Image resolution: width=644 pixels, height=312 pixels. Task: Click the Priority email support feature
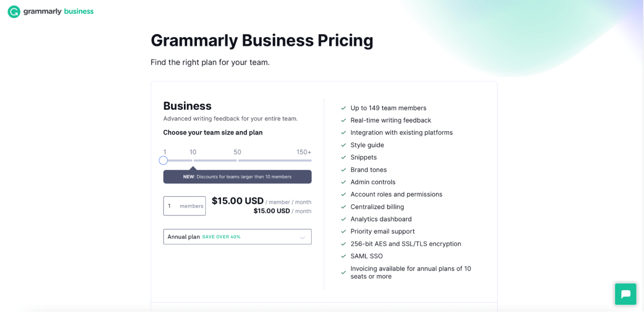point(382,231)
